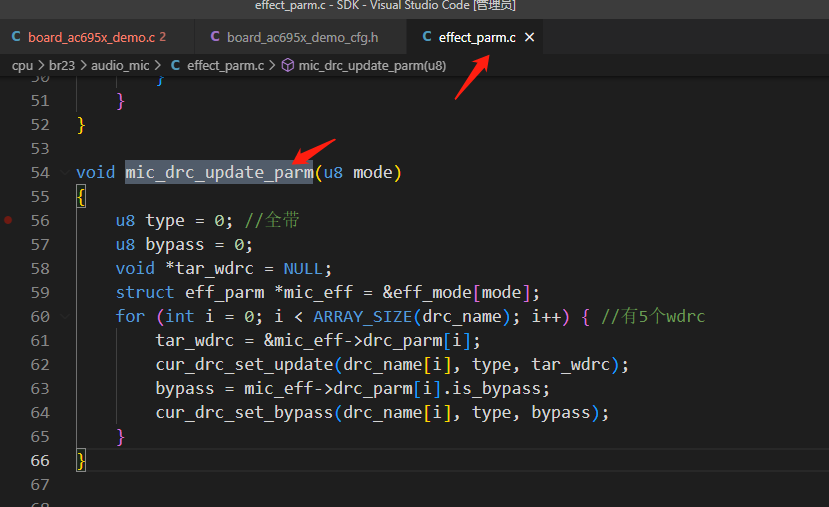Click the error count badge 2 on first tab
The image size is (829, 507).
(163, 37)
